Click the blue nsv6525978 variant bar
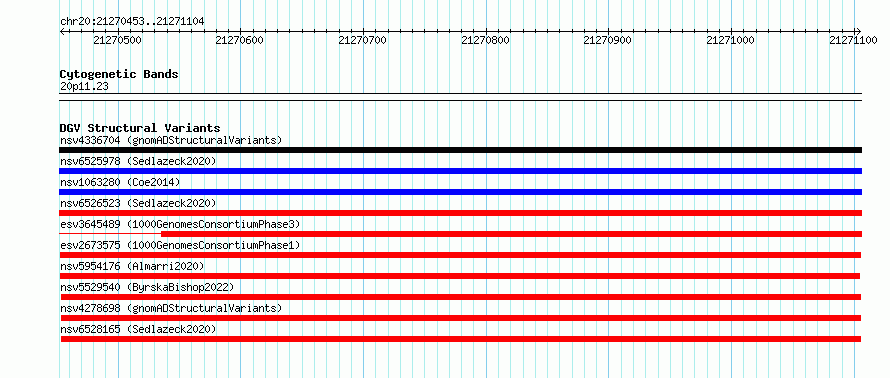The image size is (890, 378). pos(460,171)
